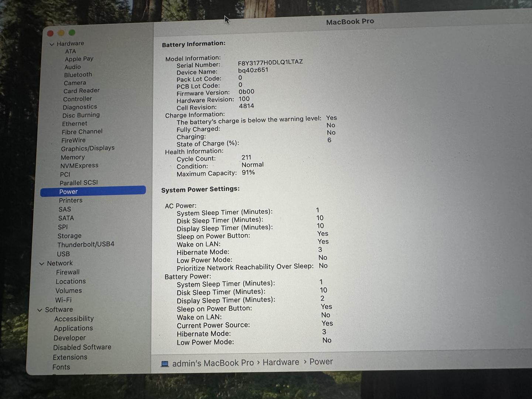Open the Parallel SCSI entry
This screenshot has height=399, width=532.
coord(79,183)
